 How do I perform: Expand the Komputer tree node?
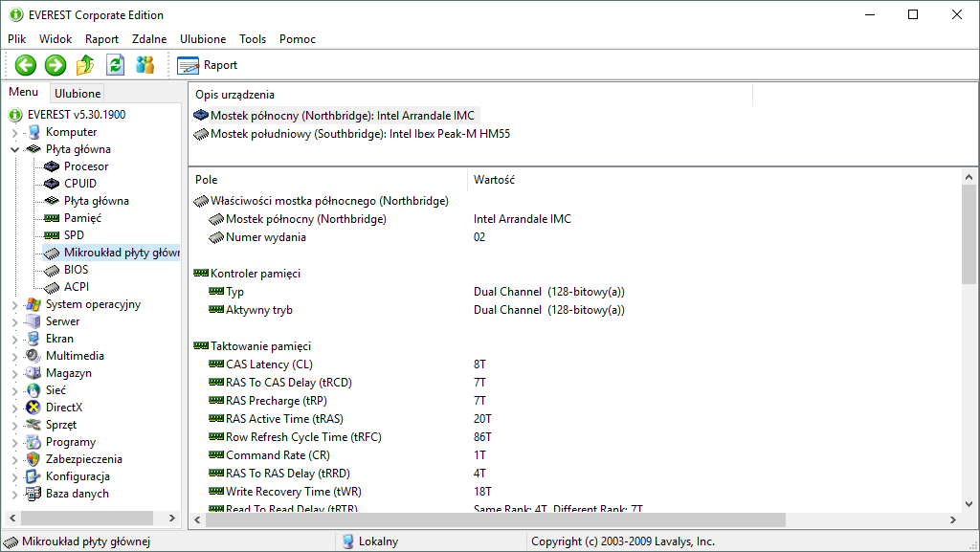[15, 132]
